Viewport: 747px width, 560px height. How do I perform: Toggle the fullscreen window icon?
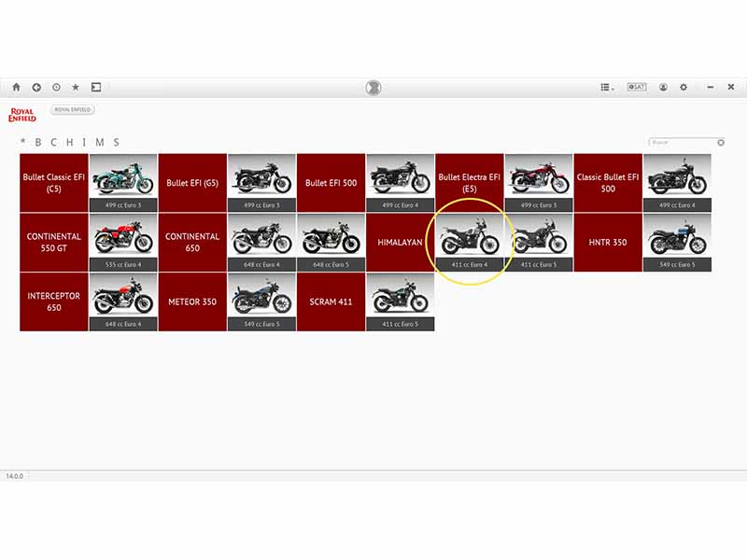point(96,87)
